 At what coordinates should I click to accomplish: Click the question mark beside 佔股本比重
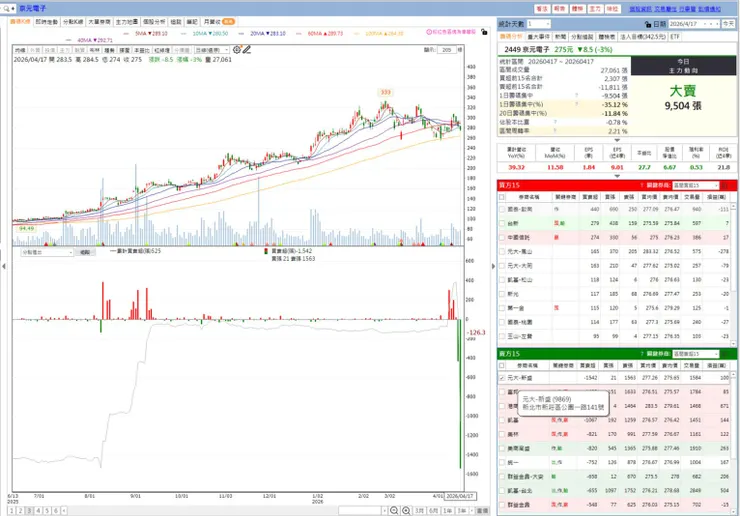pyautogui.click(x=555, y=122)
